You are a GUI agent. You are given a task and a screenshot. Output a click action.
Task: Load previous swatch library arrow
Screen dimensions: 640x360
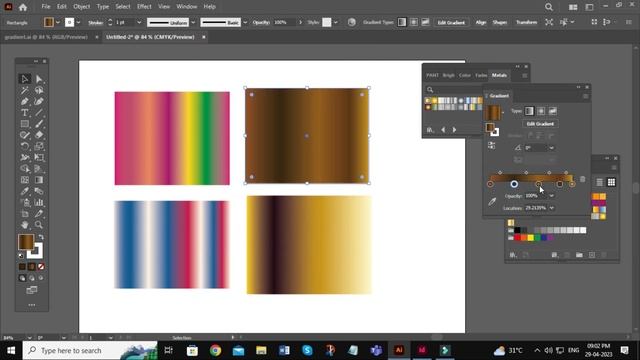point(443,130)
